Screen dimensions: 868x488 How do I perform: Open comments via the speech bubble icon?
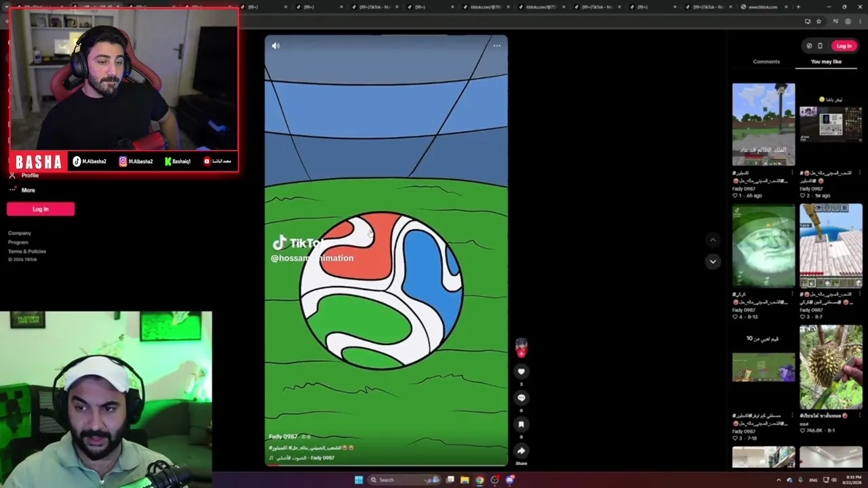pos(521,398)
